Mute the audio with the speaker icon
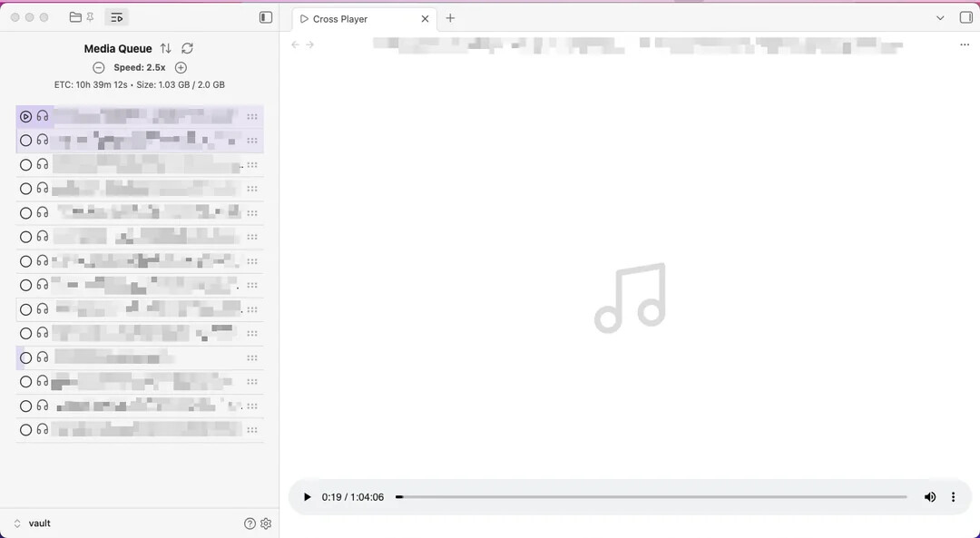 coord(929,497)
